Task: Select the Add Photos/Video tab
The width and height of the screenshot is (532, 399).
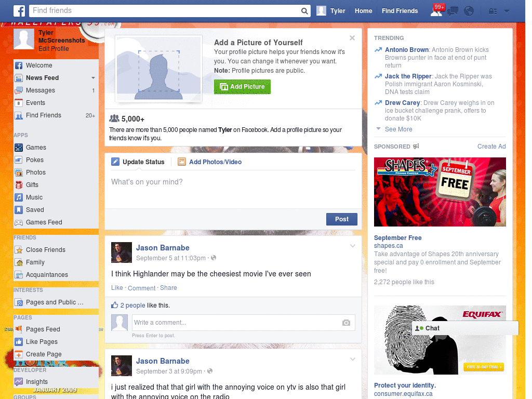Action: pos(210,162)
